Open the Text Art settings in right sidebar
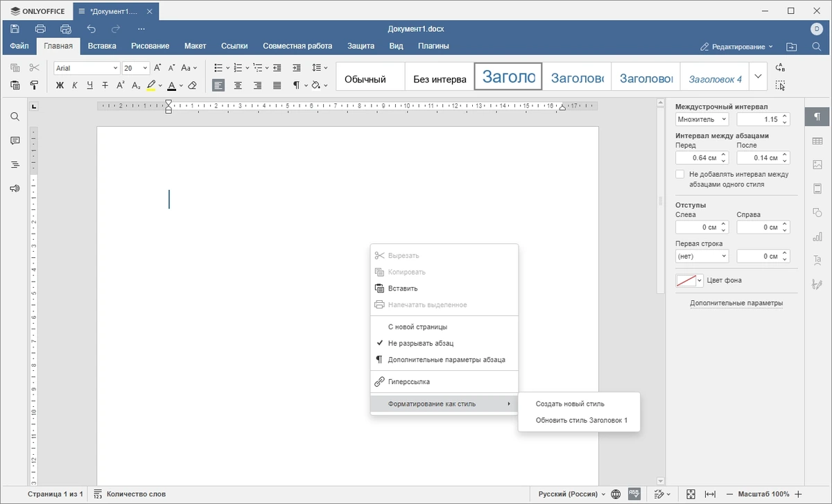 point(817,260)
